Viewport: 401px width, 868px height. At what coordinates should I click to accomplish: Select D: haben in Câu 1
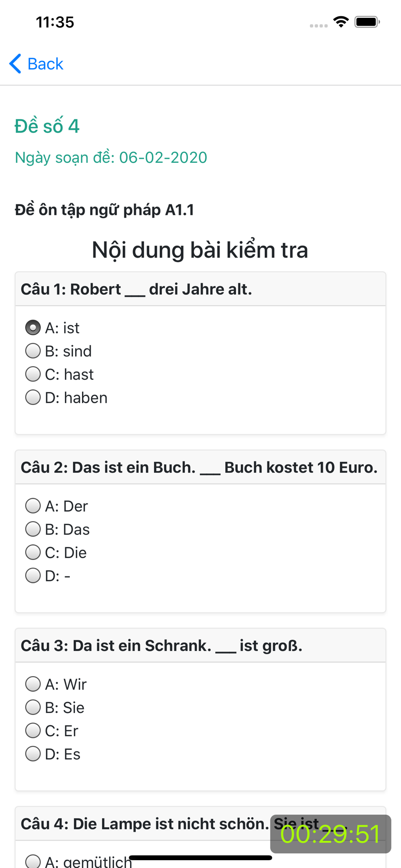[33, 397]
